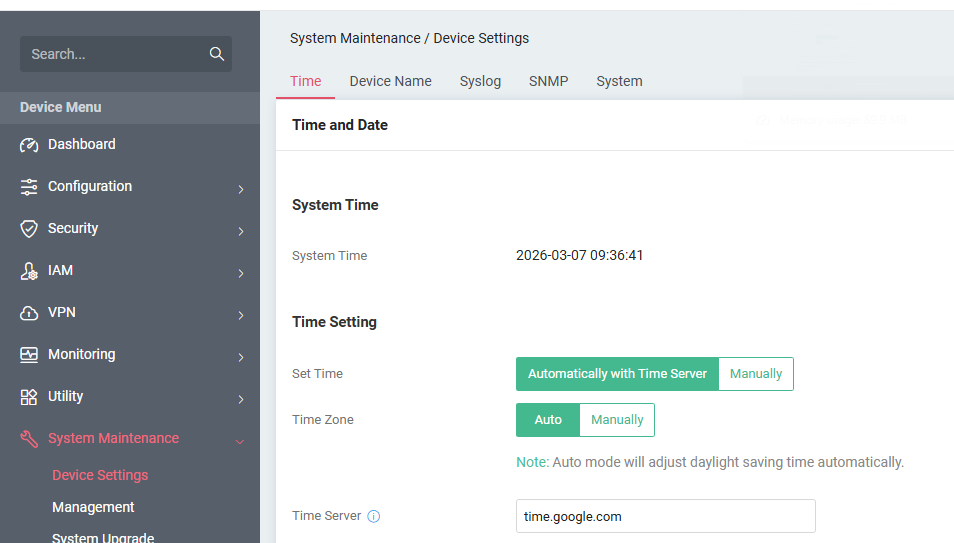Expand the VPN submenu arrow
Image resolution: width=954 pixels, height=543 pixels.
241,315
